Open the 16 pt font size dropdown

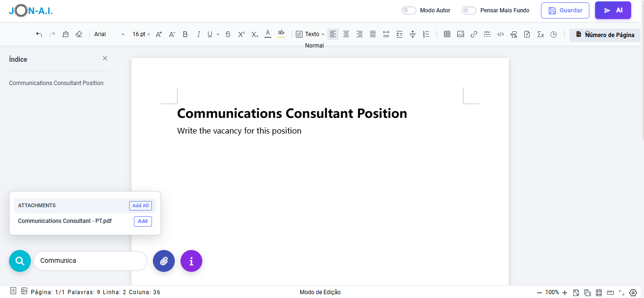pyautogui.click(x=141, y=34)
